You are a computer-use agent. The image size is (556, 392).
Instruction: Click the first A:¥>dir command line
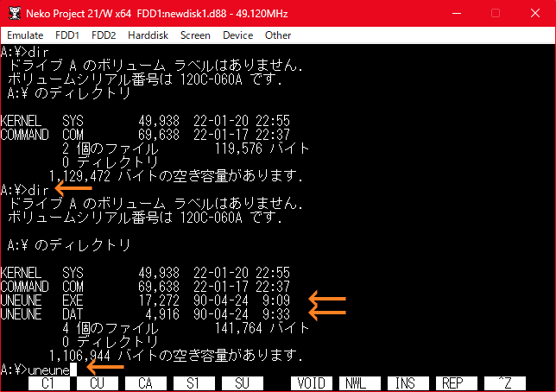click(24, 52)
